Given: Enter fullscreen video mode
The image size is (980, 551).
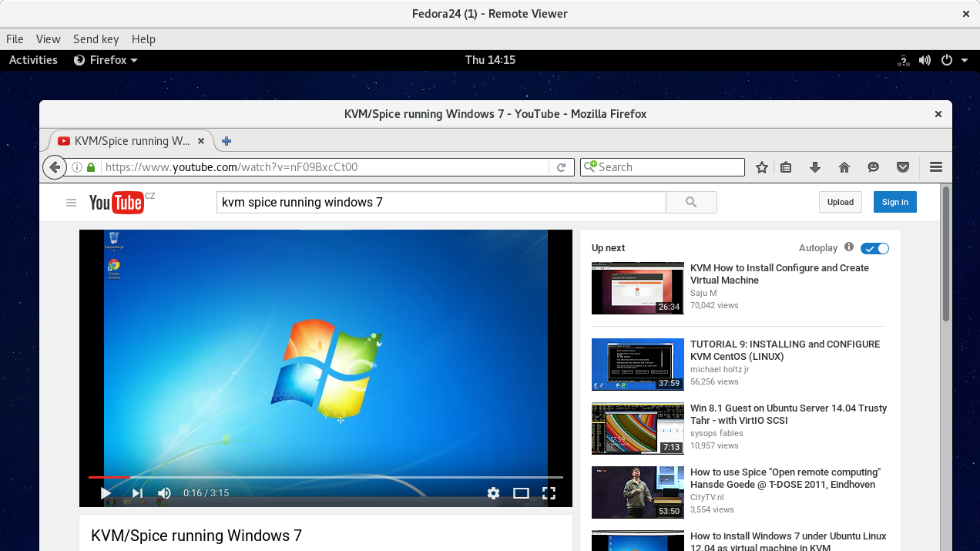Looking at the screenshot, I should coord(549,493).
